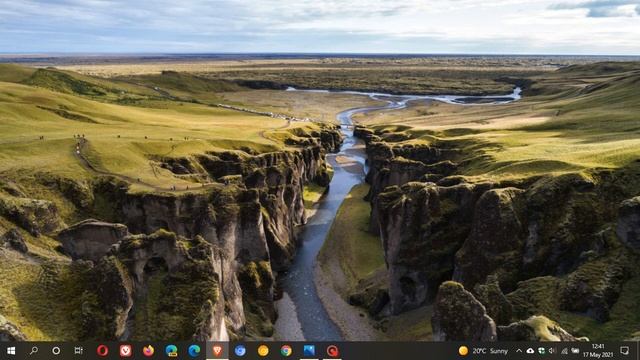Viewport: 640px width, 360px height.
Task: Launch Firefox from the taskbar
Action: pos(148,351)
